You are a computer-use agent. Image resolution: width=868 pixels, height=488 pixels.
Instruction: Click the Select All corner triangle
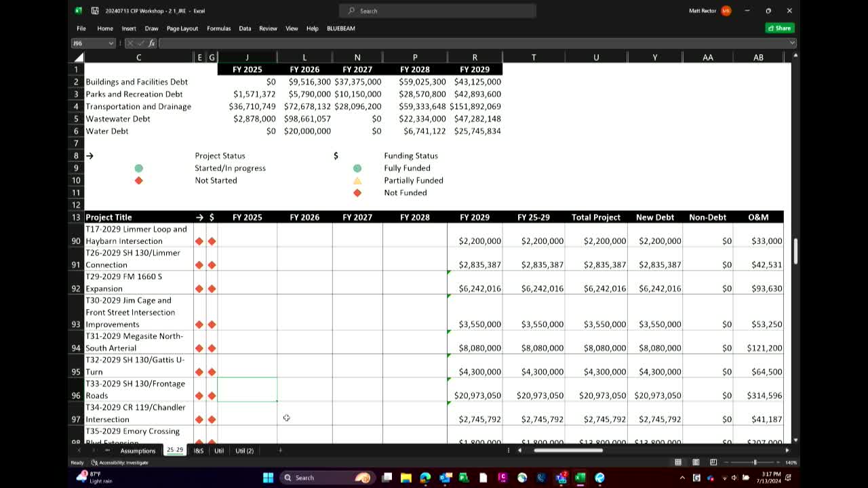[79, 58]
